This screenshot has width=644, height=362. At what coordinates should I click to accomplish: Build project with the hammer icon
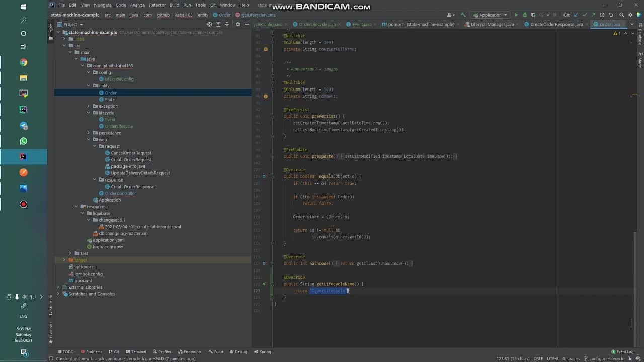[x=463, y=15]
